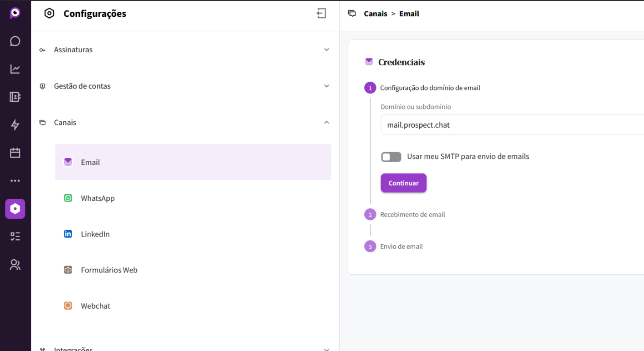This screenshot has height=351, width=644.
Task: Click the Domínio ou subdomínio field
Action: 509,125
